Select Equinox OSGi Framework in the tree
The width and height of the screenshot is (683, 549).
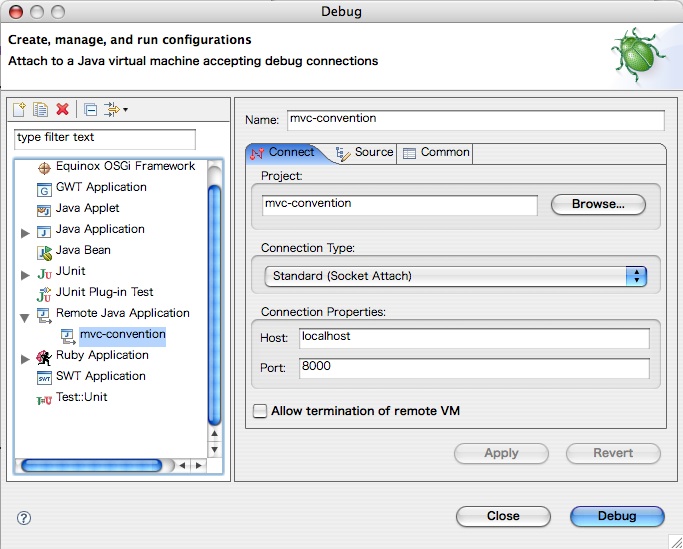[x=125, y=166]
